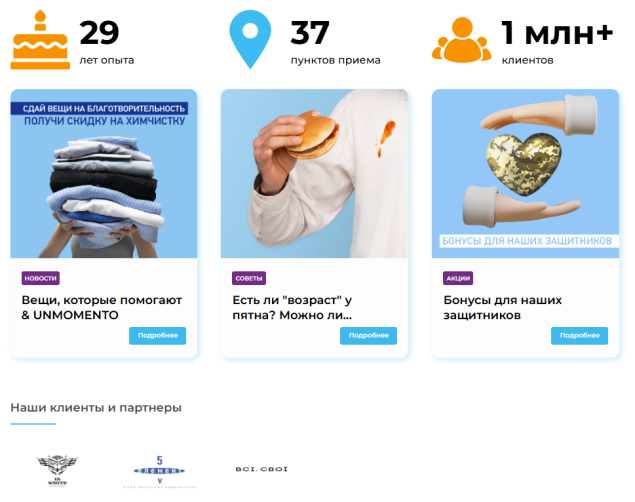Click the blue map pin icon
Screen dimensions: 635x502
[x=250, y=39]
